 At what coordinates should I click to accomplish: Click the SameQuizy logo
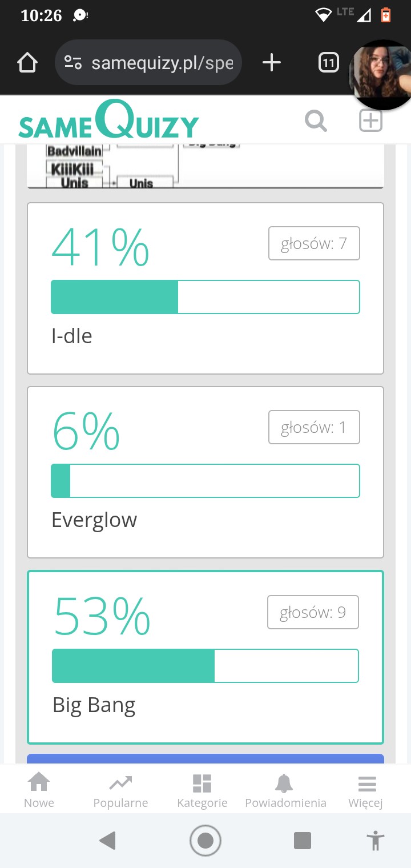tap(108, 121)
